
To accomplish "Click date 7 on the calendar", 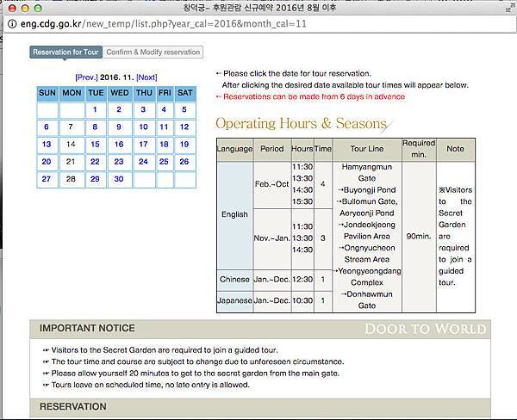I will [x=71, y=127].
